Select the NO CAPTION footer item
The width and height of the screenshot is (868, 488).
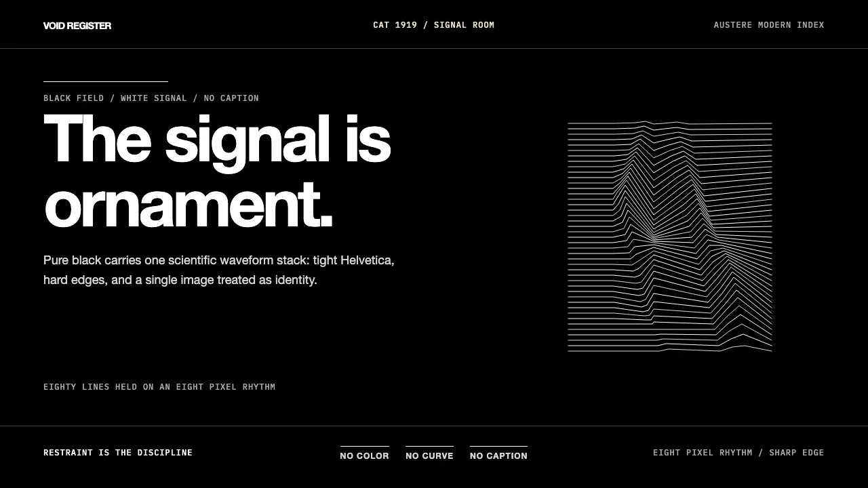tap(498, 454)
